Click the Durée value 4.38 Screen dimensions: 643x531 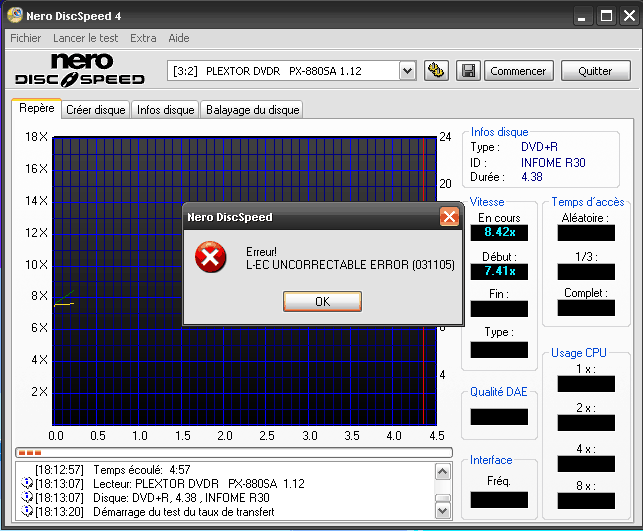click(531, 177)
